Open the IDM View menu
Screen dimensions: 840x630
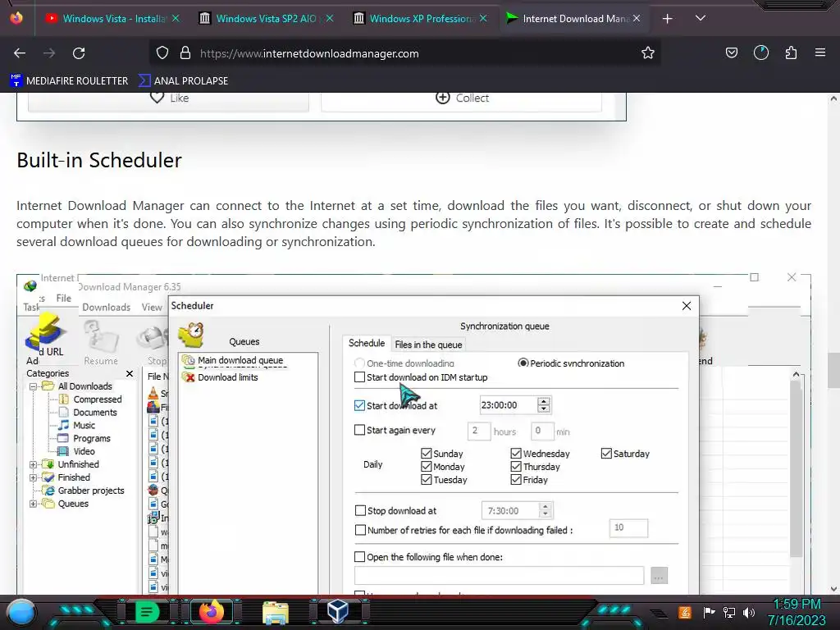point(152,308)
